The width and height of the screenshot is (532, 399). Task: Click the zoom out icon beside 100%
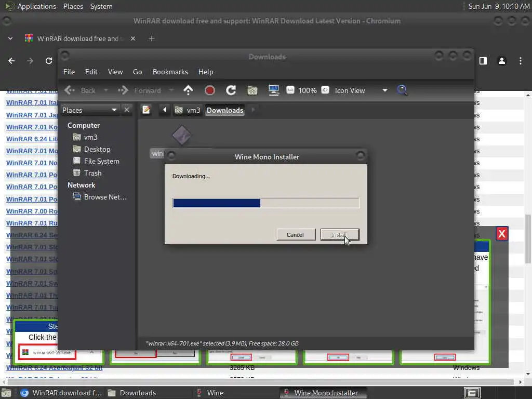[290, 90]
